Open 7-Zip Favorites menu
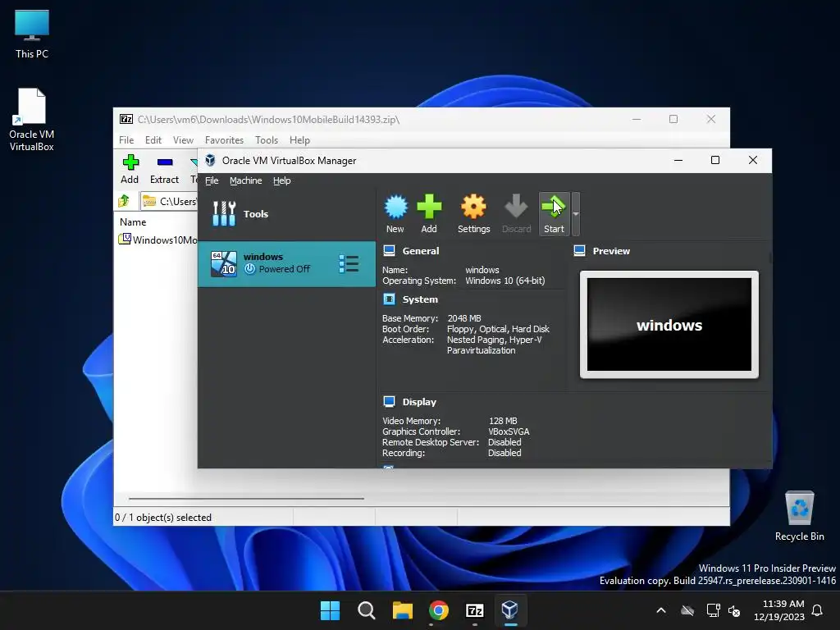 pos(224,139)
